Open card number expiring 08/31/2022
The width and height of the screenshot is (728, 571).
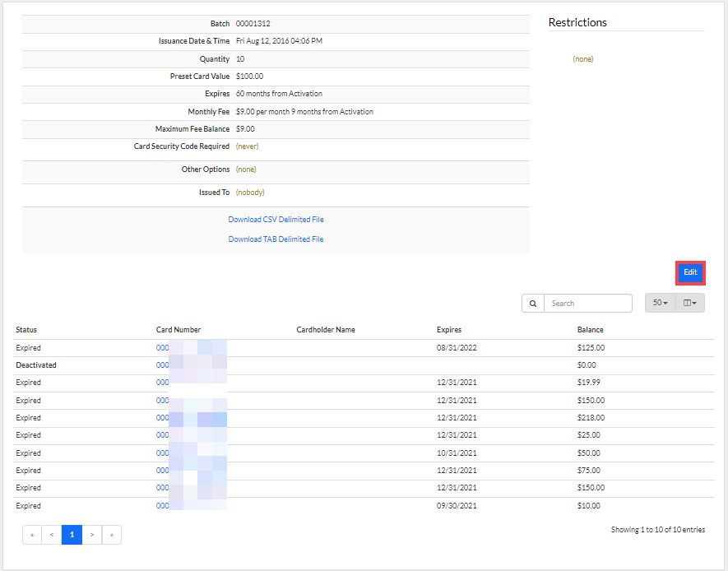coord(163,348)
